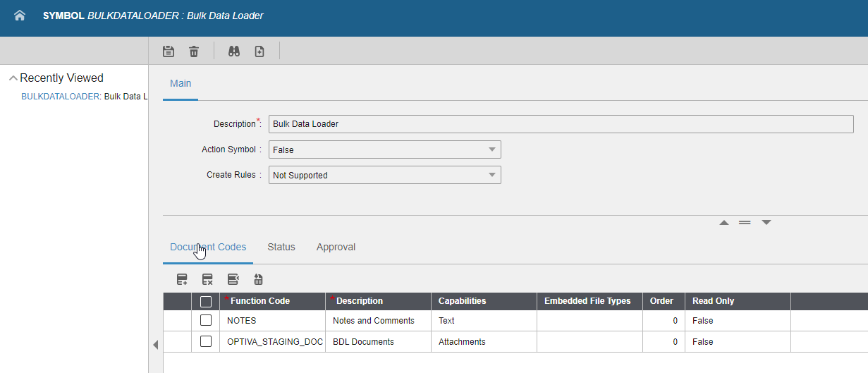Viewport: 868px width, 373px height.
Task: Open search with the binoculars icon
Action: 234,51
